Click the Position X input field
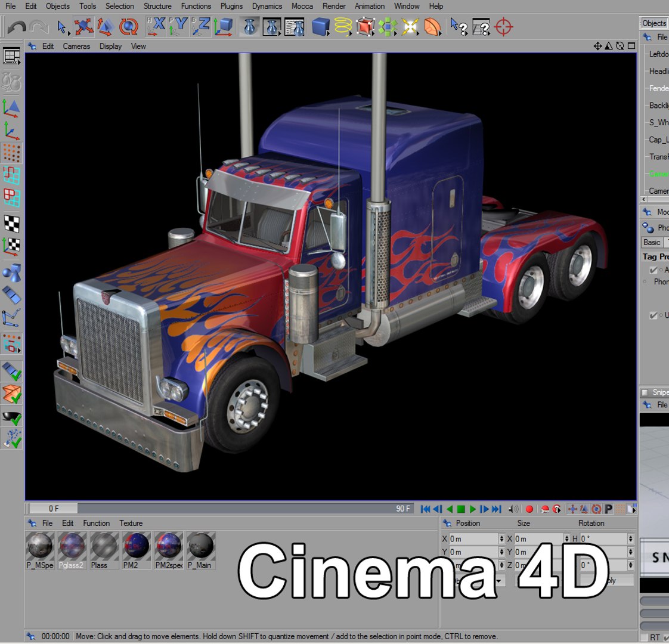 point(473,539)
